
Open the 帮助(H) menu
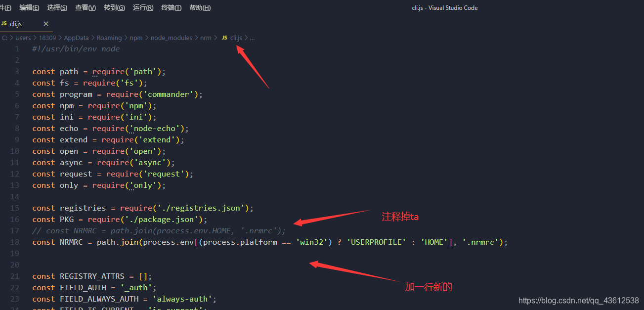point(200,7)
